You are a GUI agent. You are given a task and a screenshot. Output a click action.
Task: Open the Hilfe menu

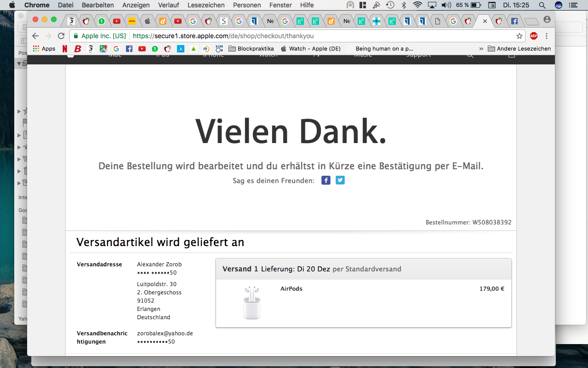[x=307, y=5]
